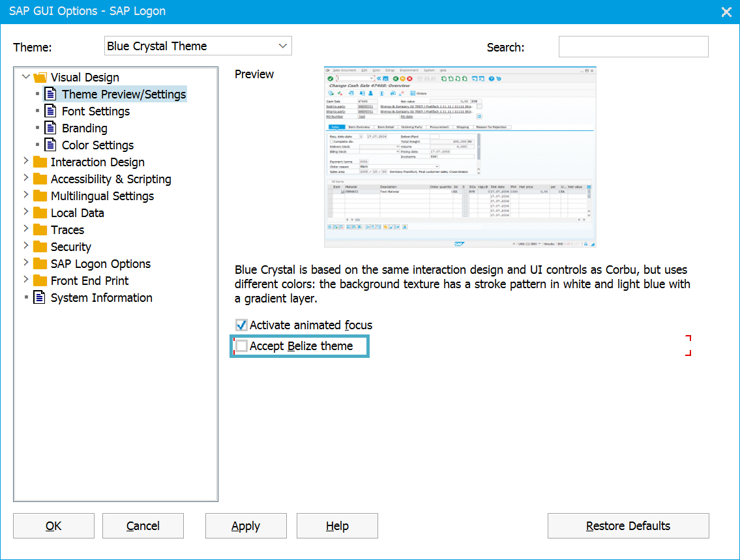Click the Security folder icon

[40, 246]
